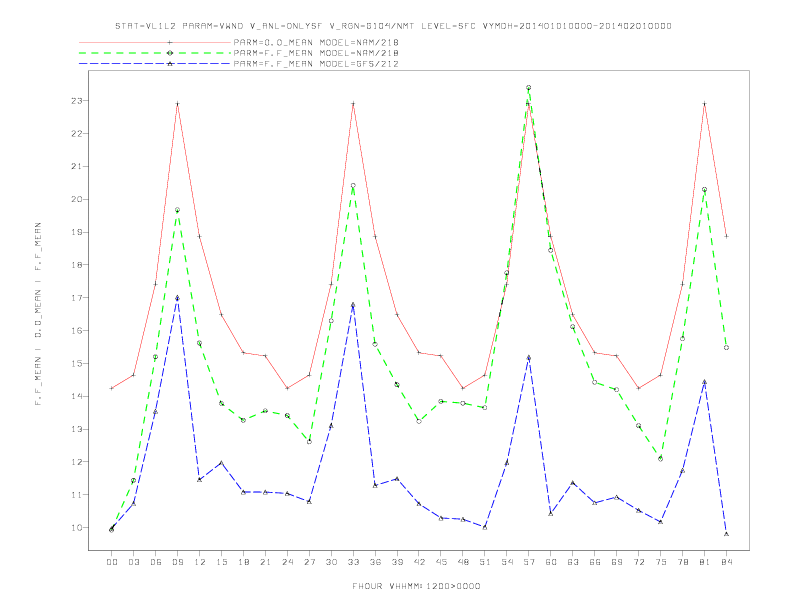
Task: Click x-axis forecast hour 42
Action: point(419,562)
